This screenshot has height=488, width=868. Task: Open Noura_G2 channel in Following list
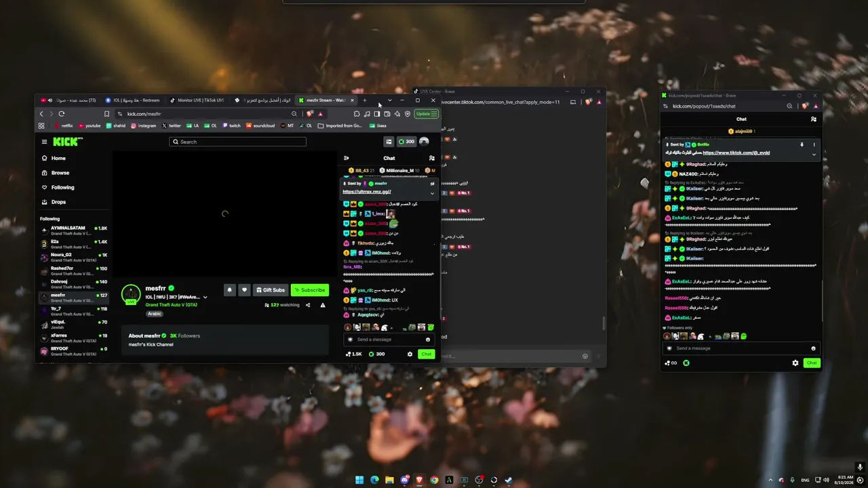73,257
